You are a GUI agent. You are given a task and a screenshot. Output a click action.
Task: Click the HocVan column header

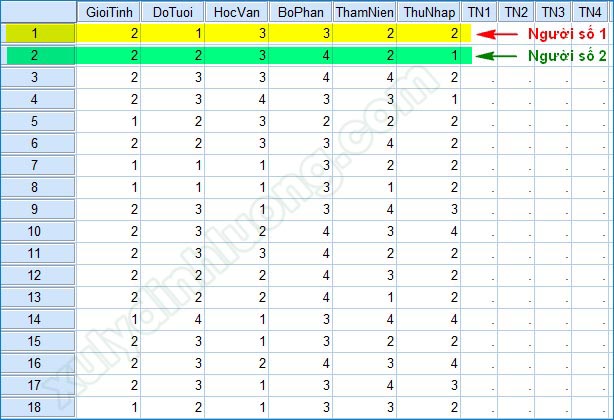tap(236, 12)
